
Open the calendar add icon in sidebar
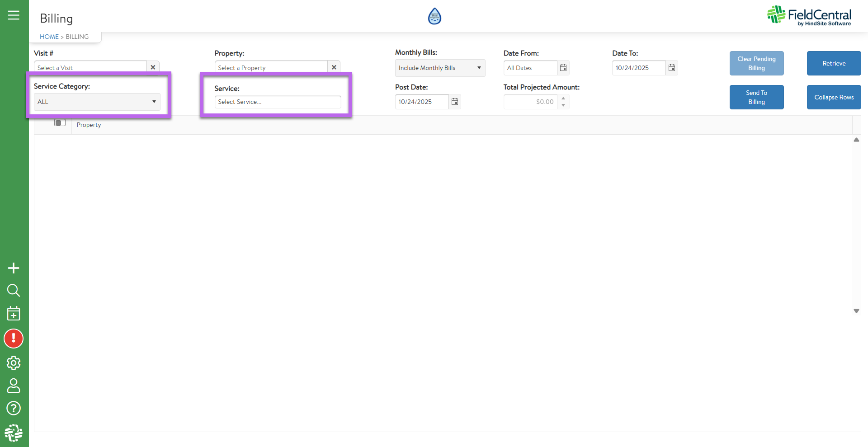click(14, 313)
